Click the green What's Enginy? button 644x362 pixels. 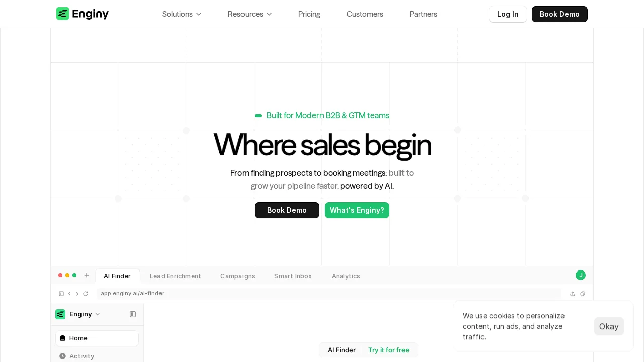pyautogui.click(x=357, y=210)
